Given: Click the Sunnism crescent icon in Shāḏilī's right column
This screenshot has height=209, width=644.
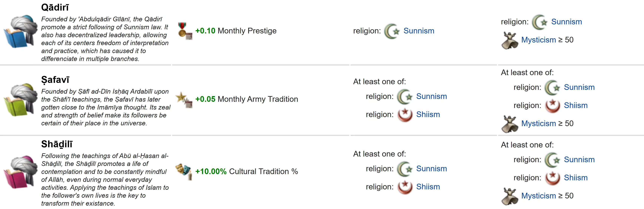Looking at the screenshot, I should [552, 160].
